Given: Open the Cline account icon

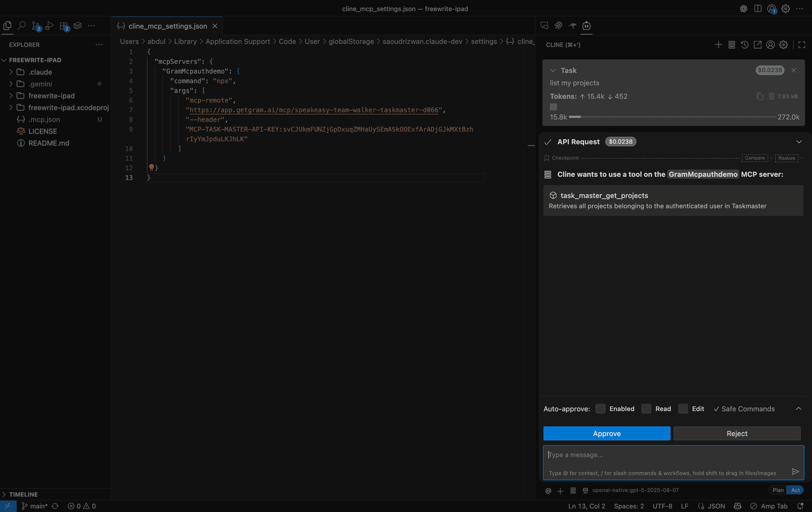Looking at the screenshot, I should (770, 44).
